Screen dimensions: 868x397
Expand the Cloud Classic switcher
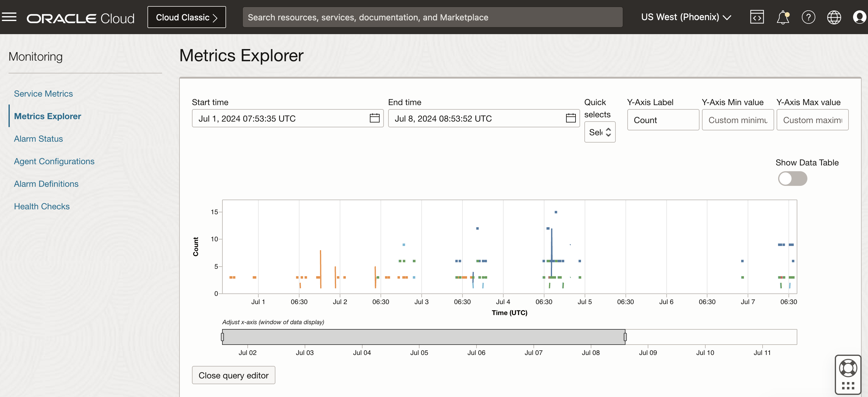pyautogui.click(x=186, y=17)
